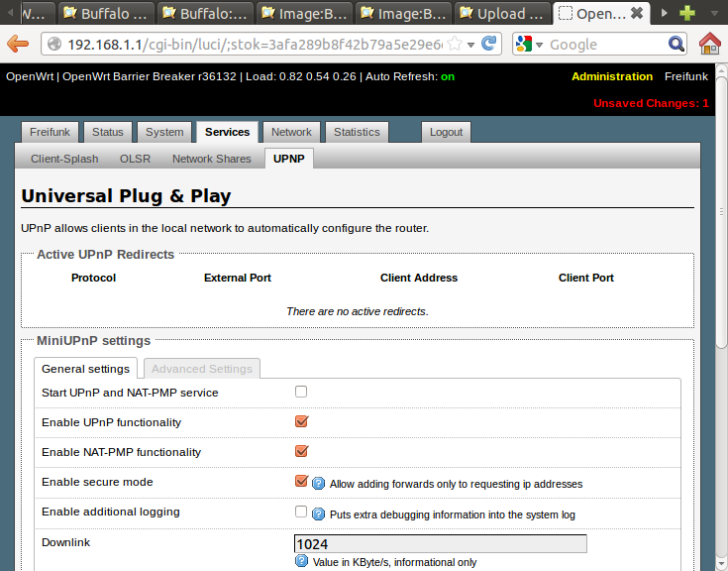
Task: Click the browser back arrow button
Action: click(x=17, y=44)
